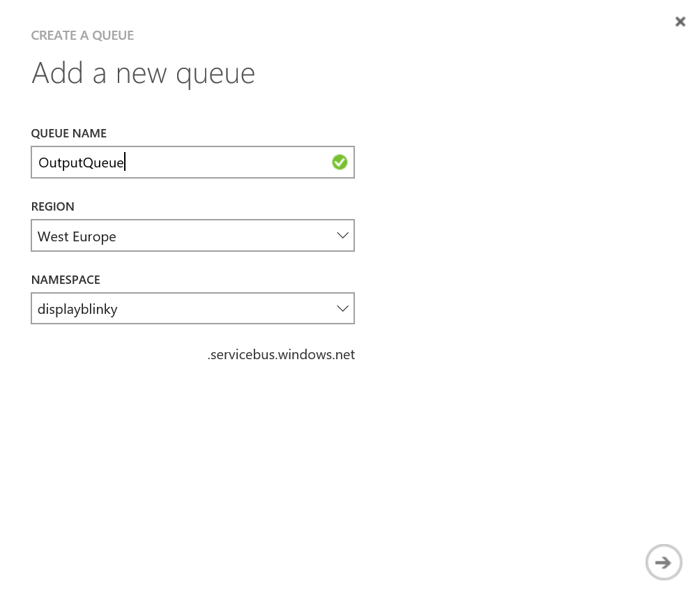
Task: Click the green validation checkmark icon
Action: click(x=340, y=163)
